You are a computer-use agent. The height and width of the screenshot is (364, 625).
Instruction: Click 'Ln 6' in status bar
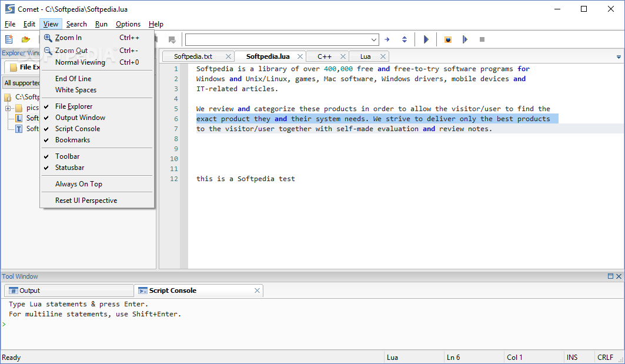[x=453, y=357]
